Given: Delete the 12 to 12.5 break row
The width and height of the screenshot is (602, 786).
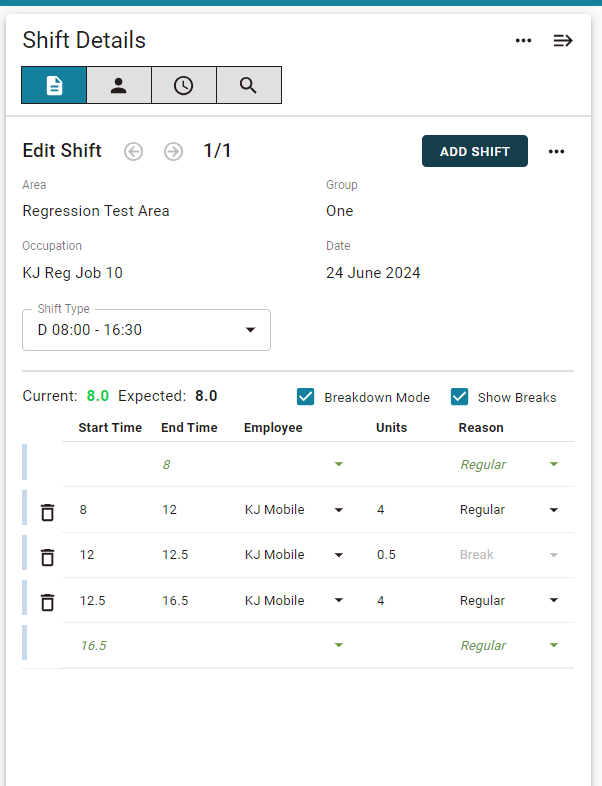Looking at the screenshot, I should pos(48,557).
